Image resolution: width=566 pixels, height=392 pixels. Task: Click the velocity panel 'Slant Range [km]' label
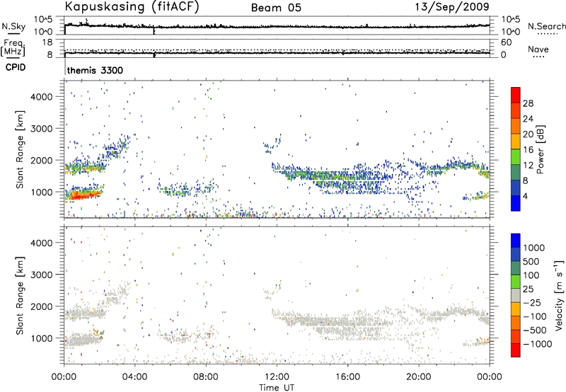pyautogui.click(x=21, y=295)
